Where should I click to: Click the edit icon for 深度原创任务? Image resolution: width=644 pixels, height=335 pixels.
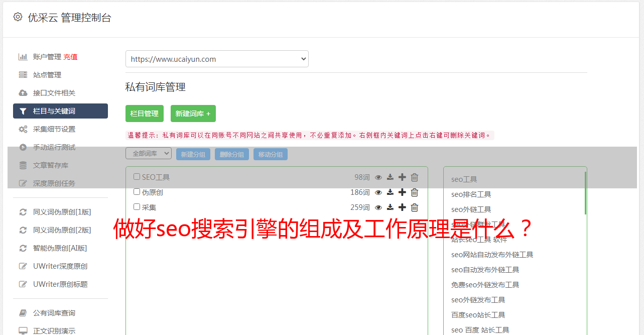point(23,183)
